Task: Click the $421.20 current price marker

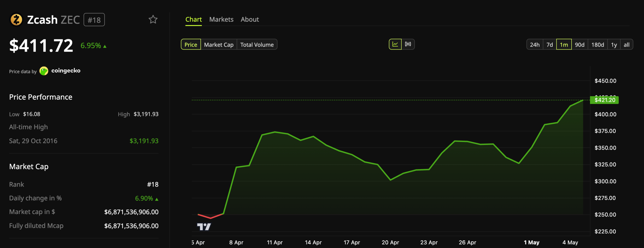Action: (605, 100)
